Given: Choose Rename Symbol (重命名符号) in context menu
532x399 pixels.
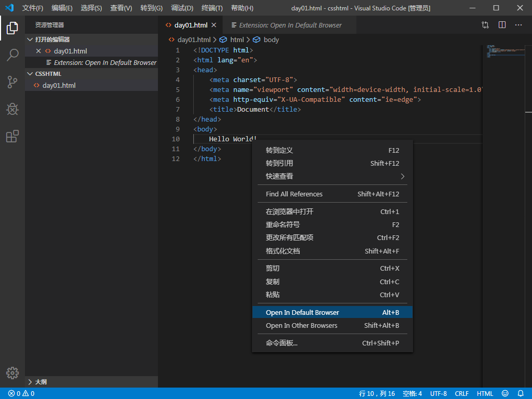Looking at the screenshot, I should tap(332, 224).
